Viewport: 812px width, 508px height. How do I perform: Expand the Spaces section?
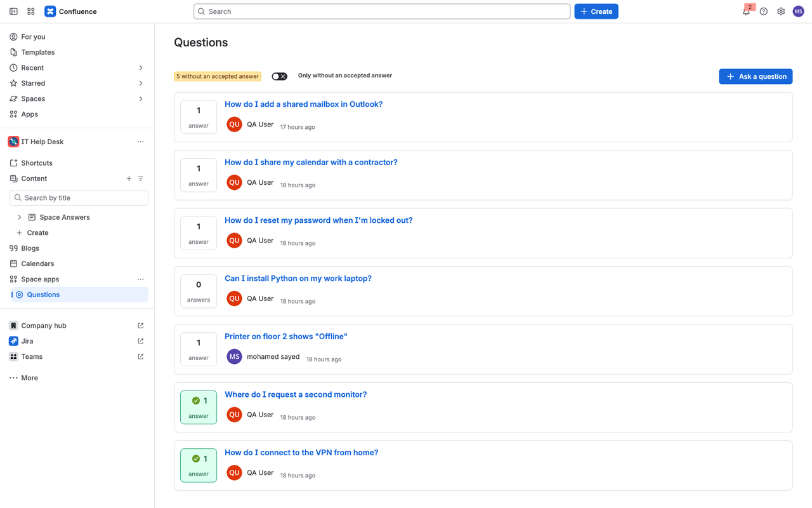click(x=141, y=99)
